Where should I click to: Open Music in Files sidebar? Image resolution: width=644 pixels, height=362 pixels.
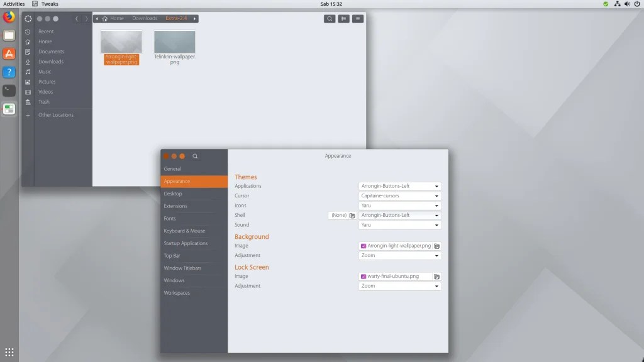pos(45,72)
